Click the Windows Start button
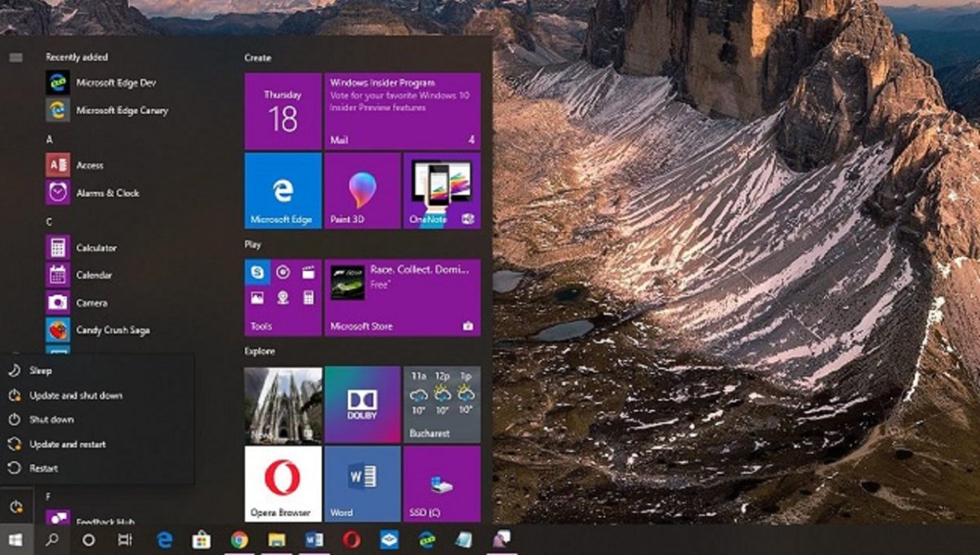 pyautogui.click(x=16, y=539)
